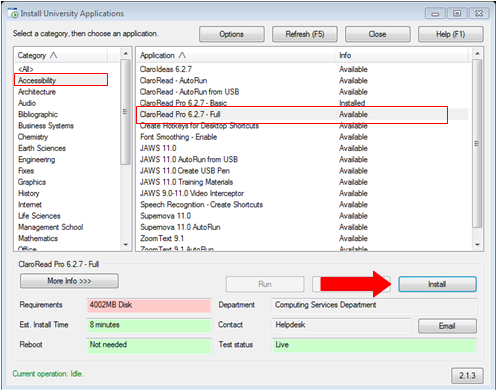Select the Management School category
This screenshot has width=497, height=390.
(50, 227)
